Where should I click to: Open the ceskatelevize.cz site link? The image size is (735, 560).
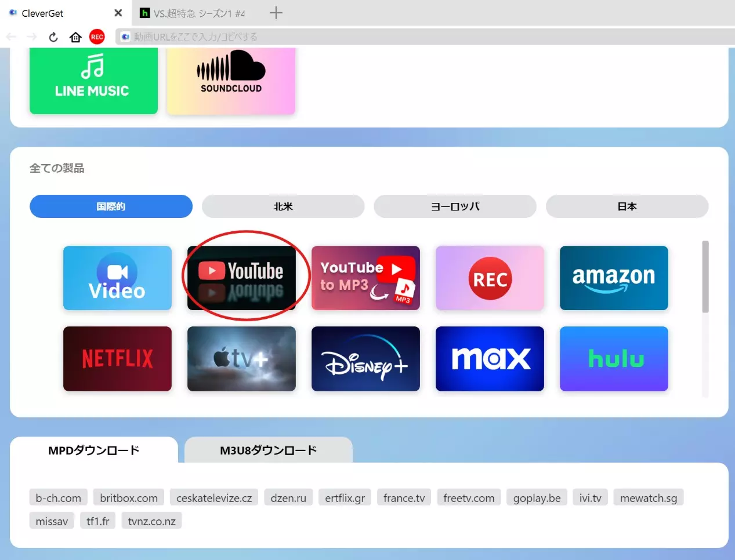point(214,498)
